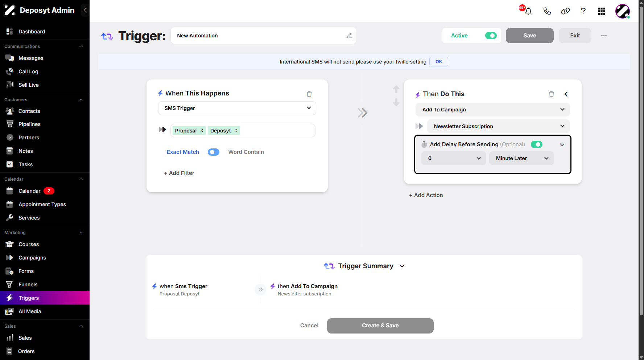Open Pipelines in sidebar
Viewport: 644px width, 360px height.
point(45,124)
